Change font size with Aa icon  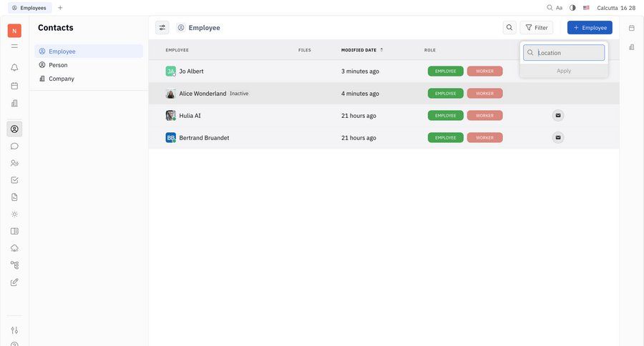tap(559, 8)
